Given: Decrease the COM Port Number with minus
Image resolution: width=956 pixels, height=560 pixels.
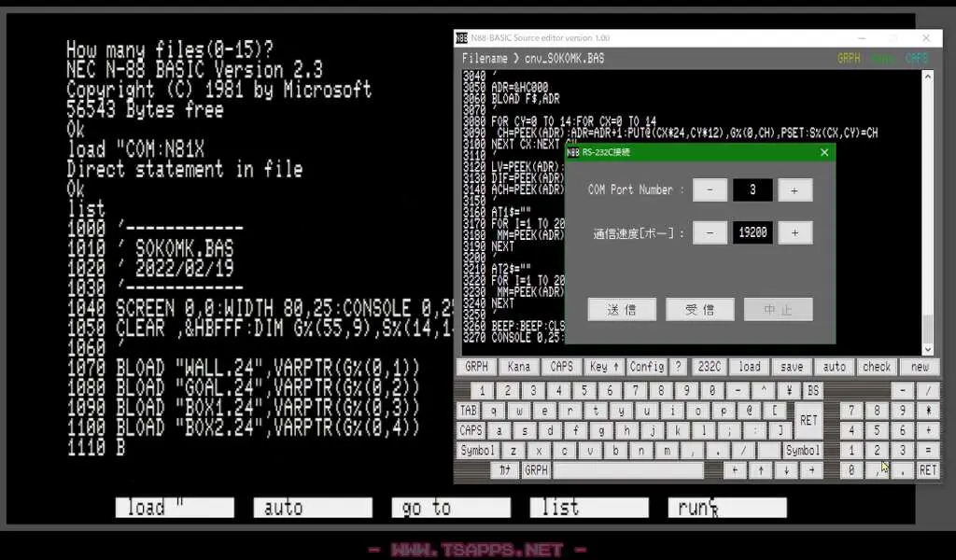Looking at the screenshot, I should point(710,190).
